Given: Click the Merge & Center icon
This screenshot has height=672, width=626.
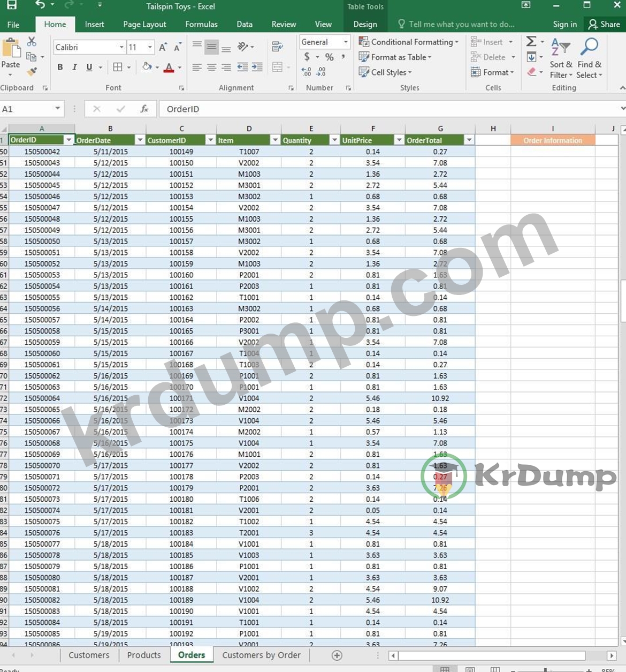Looking at the screenshot, I should click(277, 67).
